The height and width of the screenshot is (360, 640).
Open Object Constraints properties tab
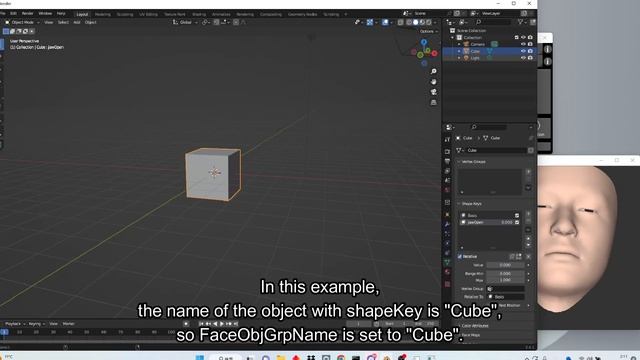[447, 253]
